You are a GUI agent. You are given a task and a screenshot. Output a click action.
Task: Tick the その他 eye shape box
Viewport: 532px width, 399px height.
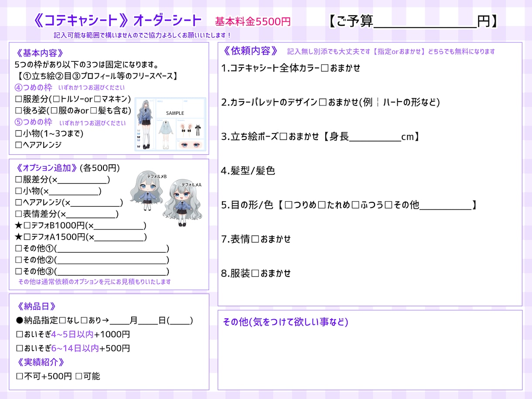(389, 205)
